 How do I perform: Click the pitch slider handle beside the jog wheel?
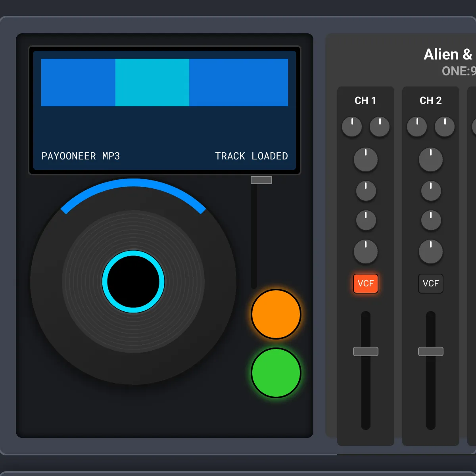pyautogui.click(x=261, y=180)
